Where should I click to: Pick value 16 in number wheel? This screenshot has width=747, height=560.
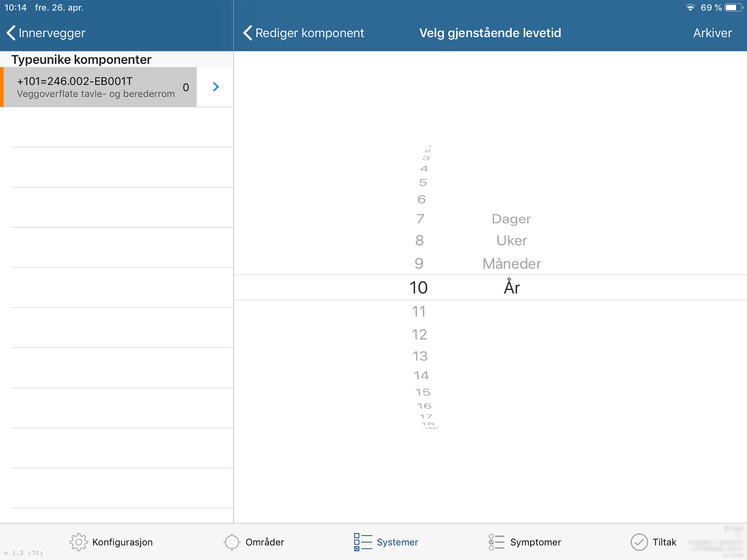pyautogui.click(x=424, y=406)
